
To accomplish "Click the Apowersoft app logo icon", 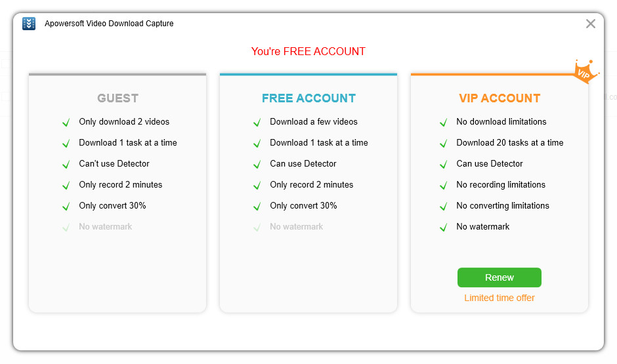I will pos(29,24).
